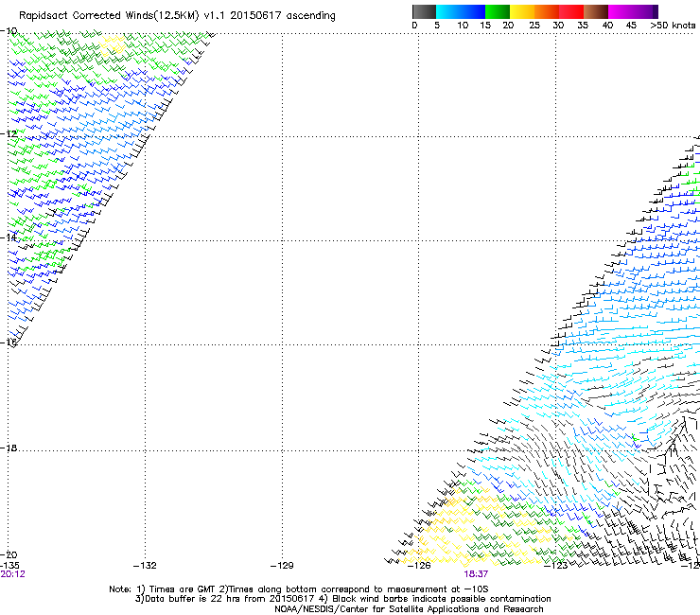Click the legend label "25" under the color bar
The image size is (700, 615).
pyautogui.click(x=534, y=26)
